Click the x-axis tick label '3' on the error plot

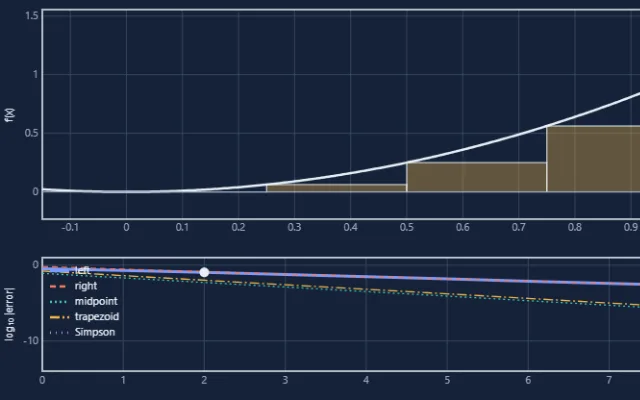[x=285, y=380]
